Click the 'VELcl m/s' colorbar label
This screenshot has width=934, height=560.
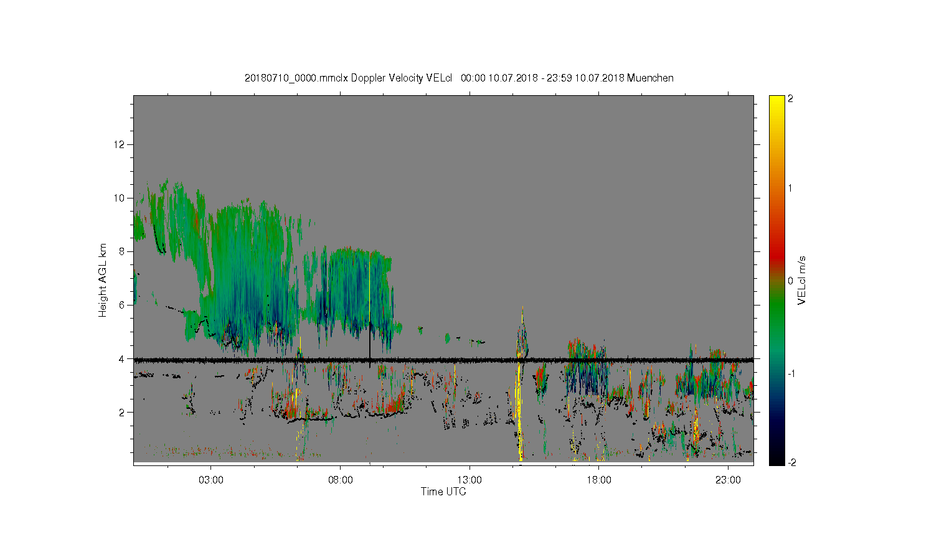point(802,280)
